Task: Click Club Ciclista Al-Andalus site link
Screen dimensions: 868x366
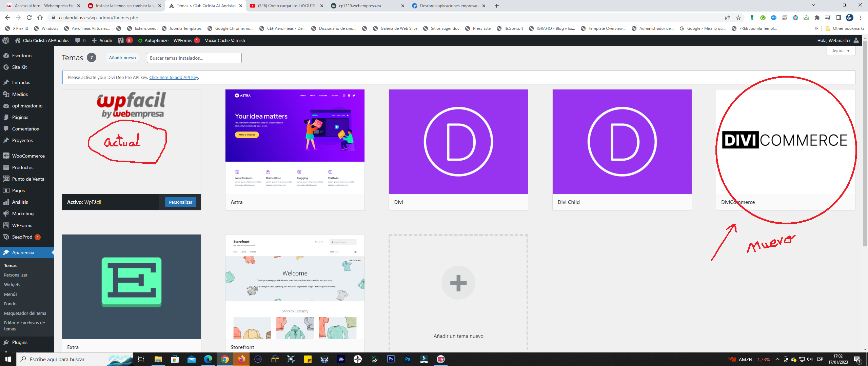Action: (42, 40)
